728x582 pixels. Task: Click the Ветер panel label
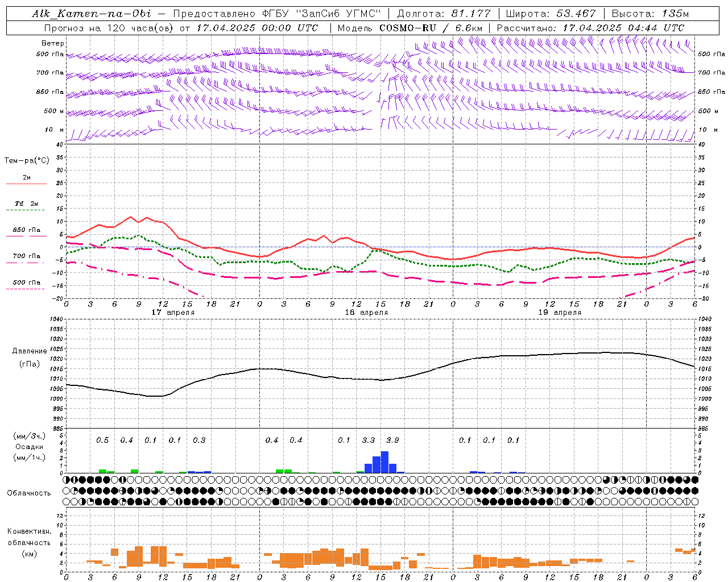pos(53,43)
